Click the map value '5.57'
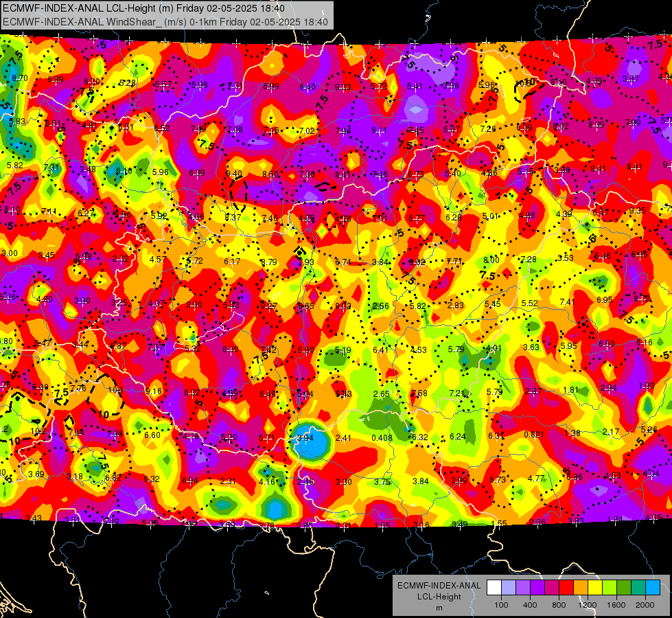672x618 pixels. click(x=163, y=84)
